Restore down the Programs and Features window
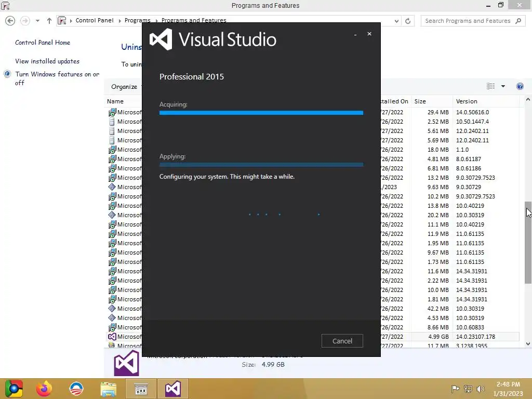 (x=501, y=5)
